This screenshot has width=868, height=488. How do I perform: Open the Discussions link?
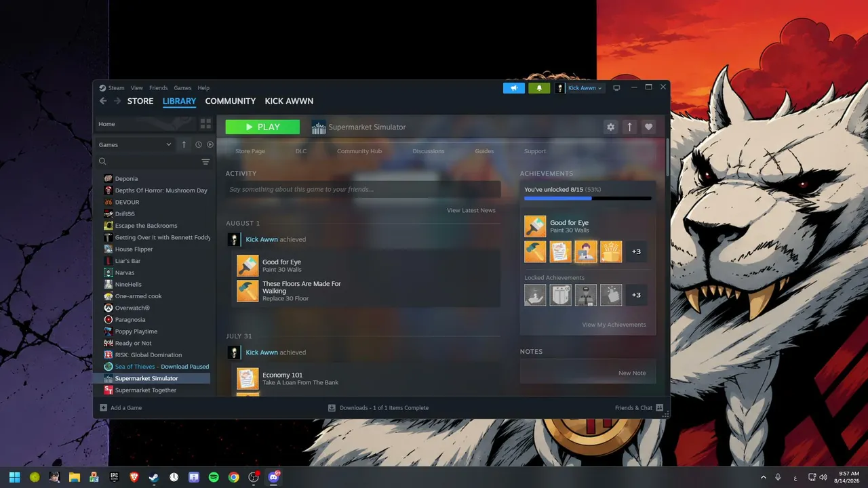coord(429,151)
